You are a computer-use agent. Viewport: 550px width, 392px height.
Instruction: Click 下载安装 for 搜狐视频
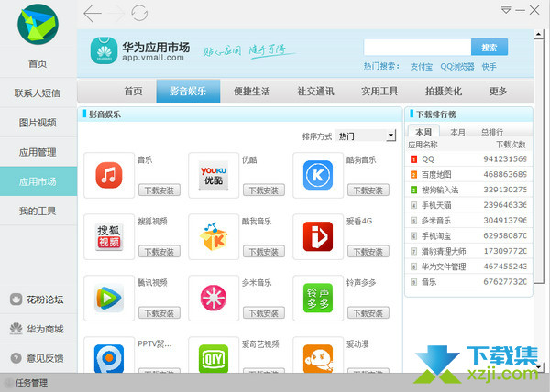[x=159, y=252]
